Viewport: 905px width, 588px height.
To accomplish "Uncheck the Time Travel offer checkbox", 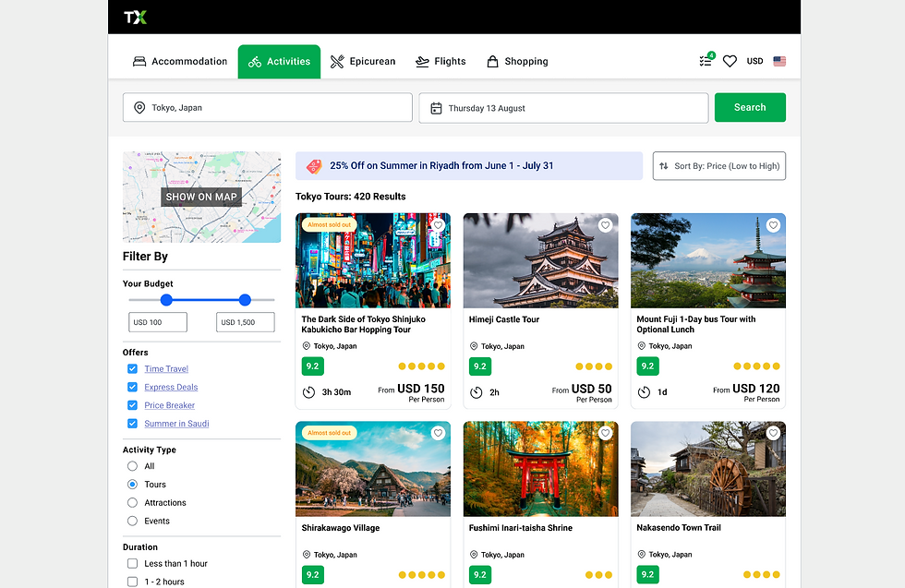I will (132, 368).
